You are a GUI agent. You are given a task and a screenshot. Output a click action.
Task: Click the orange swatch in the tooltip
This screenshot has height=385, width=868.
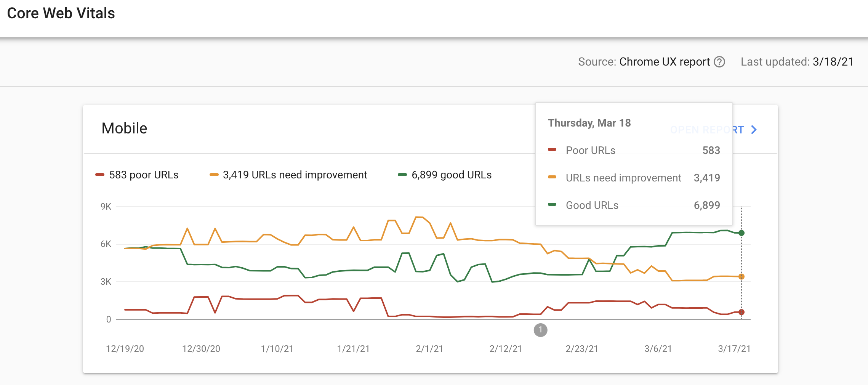(x=552, y=177)
